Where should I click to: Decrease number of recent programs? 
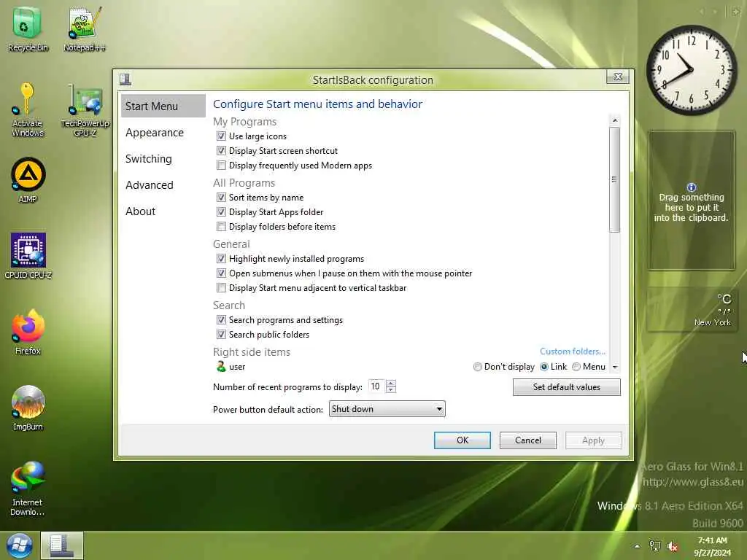(x=391, y=389)
